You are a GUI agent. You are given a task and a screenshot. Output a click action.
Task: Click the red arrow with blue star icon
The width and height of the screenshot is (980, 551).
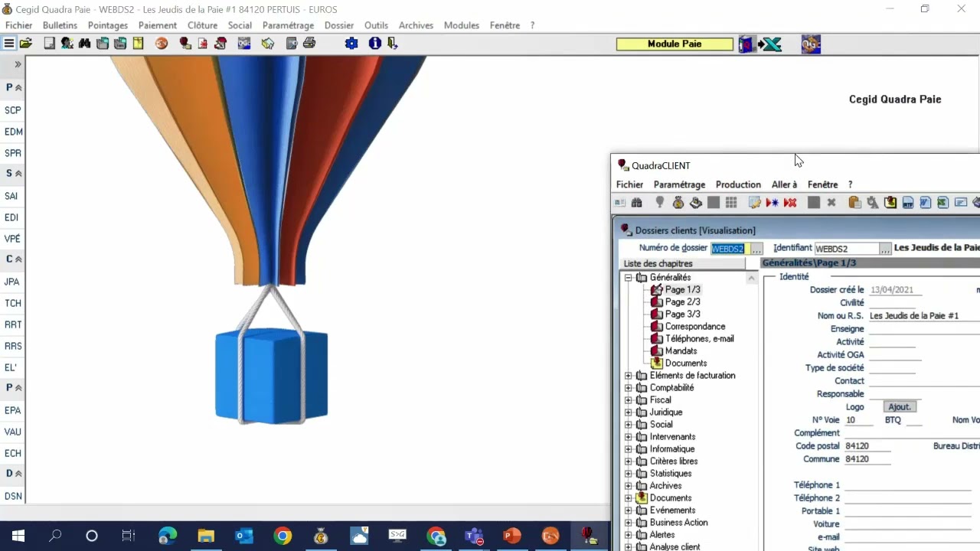click(772, 203)
